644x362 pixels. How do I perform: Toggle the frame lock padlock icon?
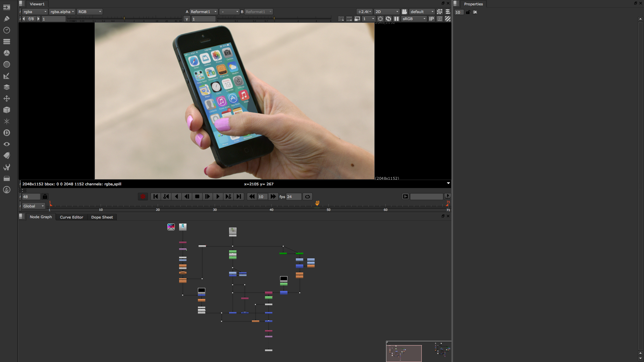[45, 197]
